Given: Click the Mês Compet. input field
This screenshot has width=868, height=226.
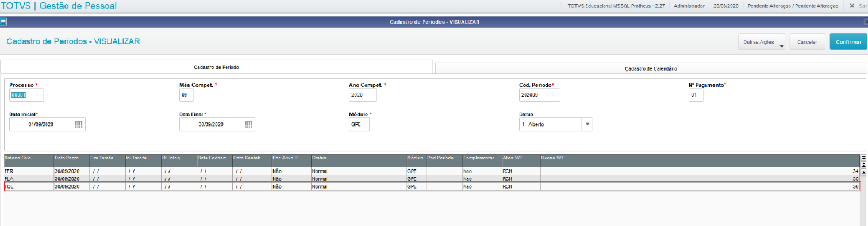Looking at the screenshot, I should coord(186,95).
